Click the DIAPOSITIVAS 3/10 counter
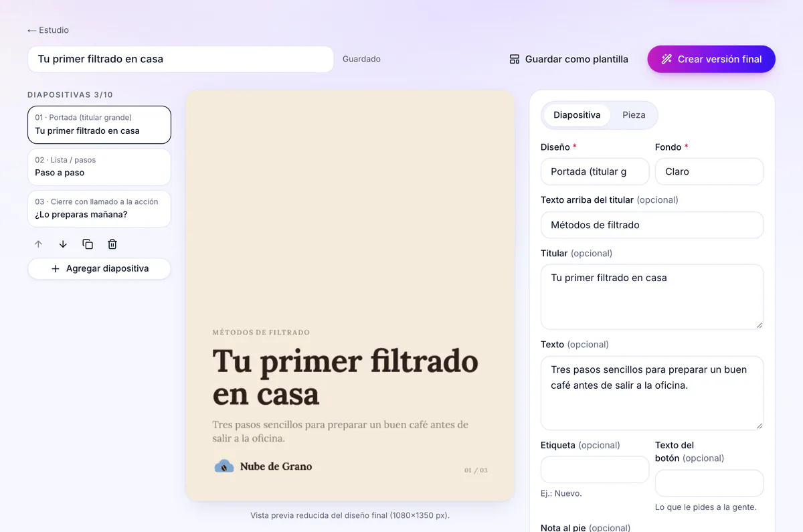803x532 pixels. click(70, 95)
